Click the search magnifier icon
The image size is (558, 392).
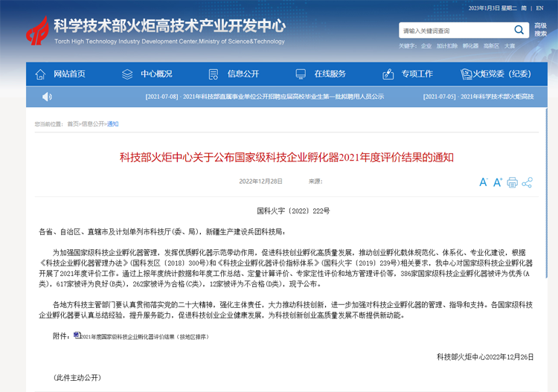[519, 30]
